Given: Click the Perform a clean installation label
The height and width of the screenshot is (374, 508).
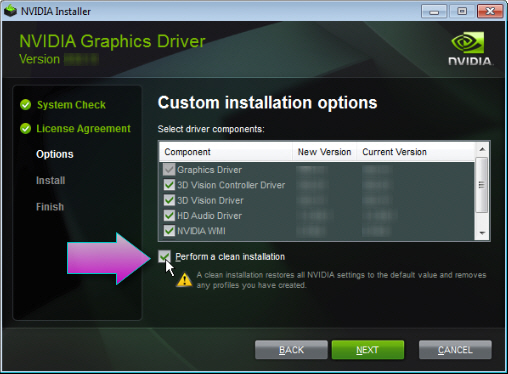Looking at the screenshot, I should click(x=230, y=257).
